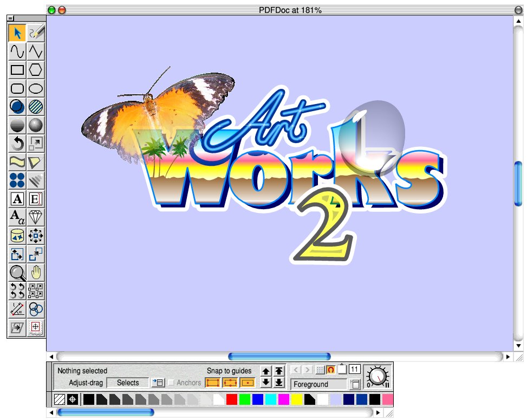Select the Rectangle tool
The width and height of the screenshot is (527, 420).
[x=17, y=70]
